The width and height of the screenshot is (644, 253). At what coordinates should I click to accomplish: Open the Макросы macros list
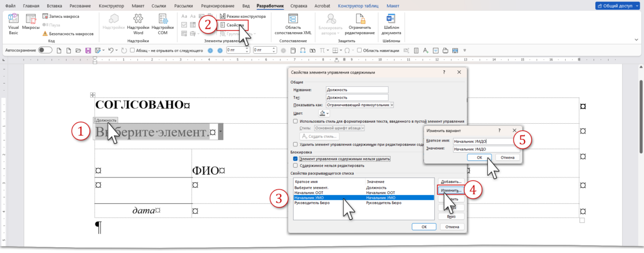click(x=31, y=23)
